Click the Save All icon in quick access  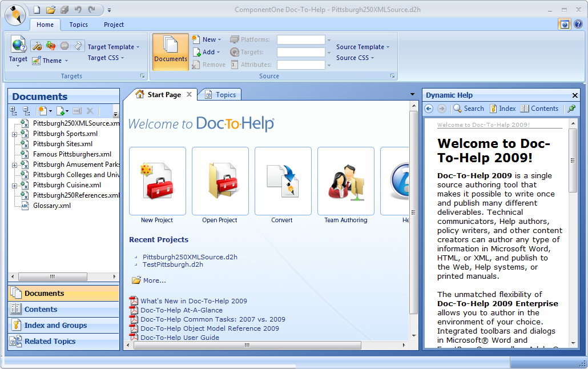(65, 10)
